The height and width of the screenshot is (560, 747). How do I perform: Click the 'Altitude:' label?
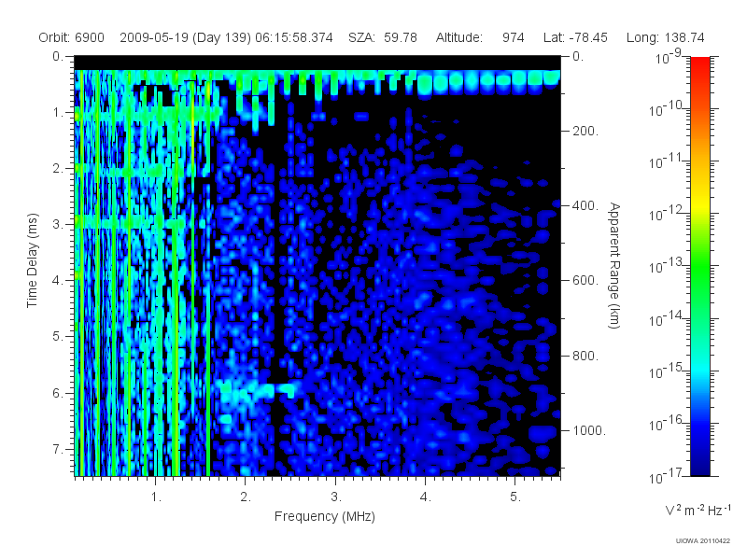[x=458, y=37]
